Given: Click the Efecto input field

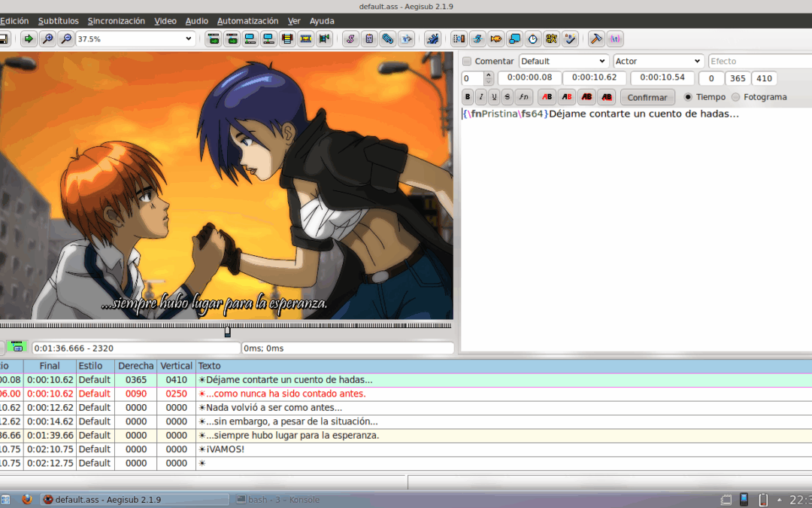Looking at the screenshot, I should click(x=759, y=61).
